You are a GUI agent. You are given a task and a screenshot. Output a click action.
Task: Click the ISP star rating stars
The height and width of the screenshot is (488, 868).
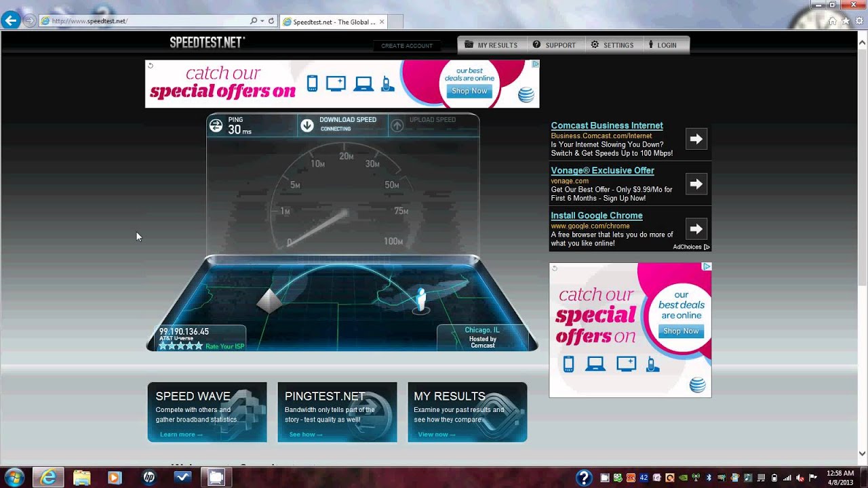pos(180,346)
